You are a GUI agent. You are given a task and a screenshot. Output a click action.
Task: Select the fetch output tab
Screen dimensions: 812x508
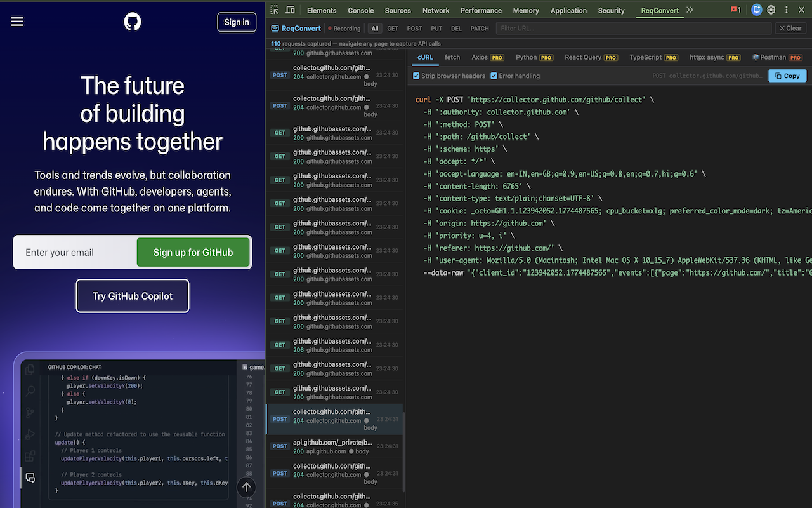point(452,57)
